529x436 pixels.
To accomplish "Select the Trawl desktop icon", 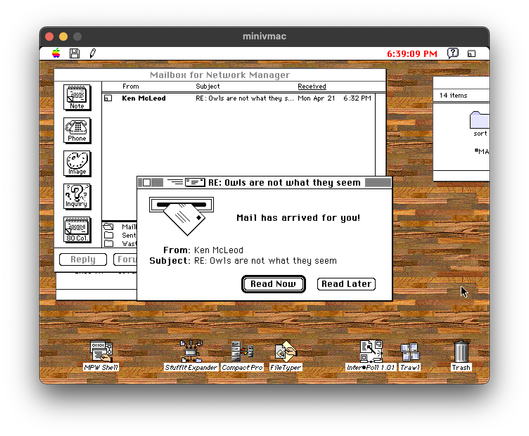I will pos(410,356).
